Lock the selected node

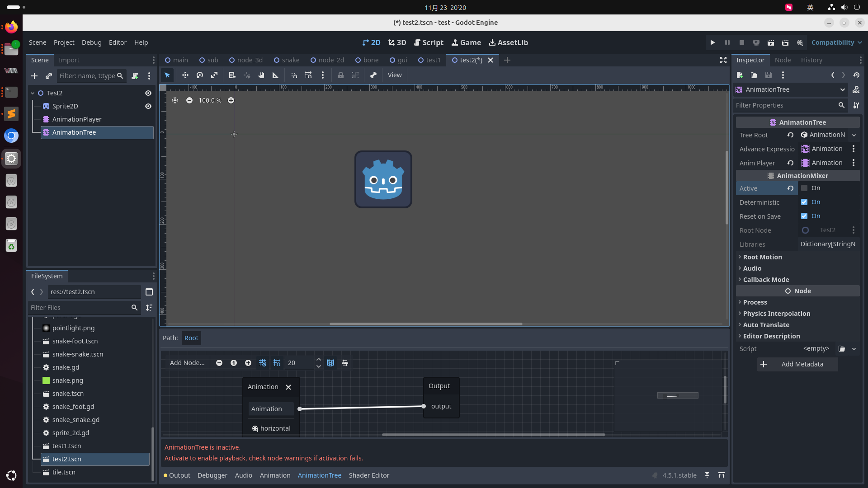(341, 75)
